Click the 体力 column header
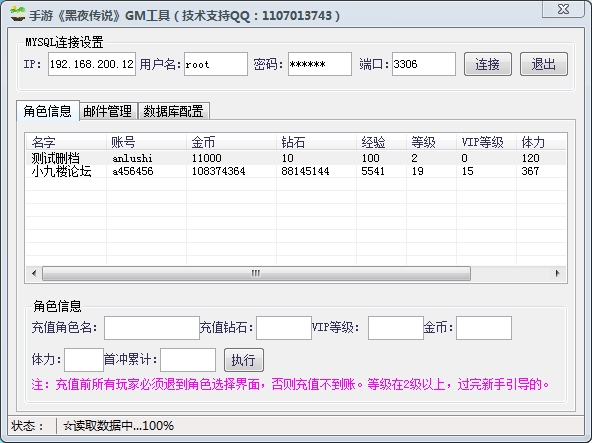The image size is (592, 443). [541, 142]
